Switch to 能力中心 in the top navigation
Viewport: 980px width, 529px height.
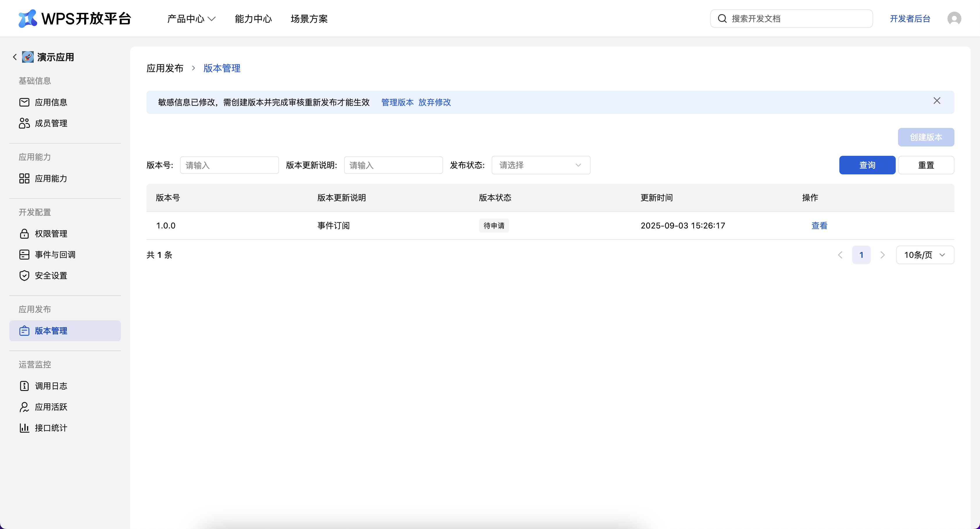pyautogui.click(x=253, y=19)
